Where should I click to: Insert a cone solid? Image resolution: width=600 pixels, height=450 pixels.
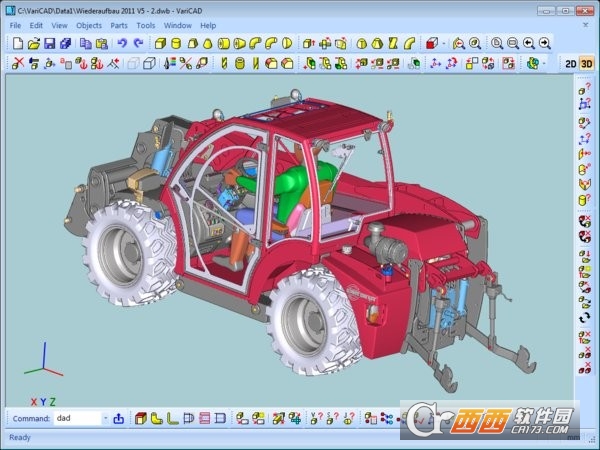pos(207,43)
